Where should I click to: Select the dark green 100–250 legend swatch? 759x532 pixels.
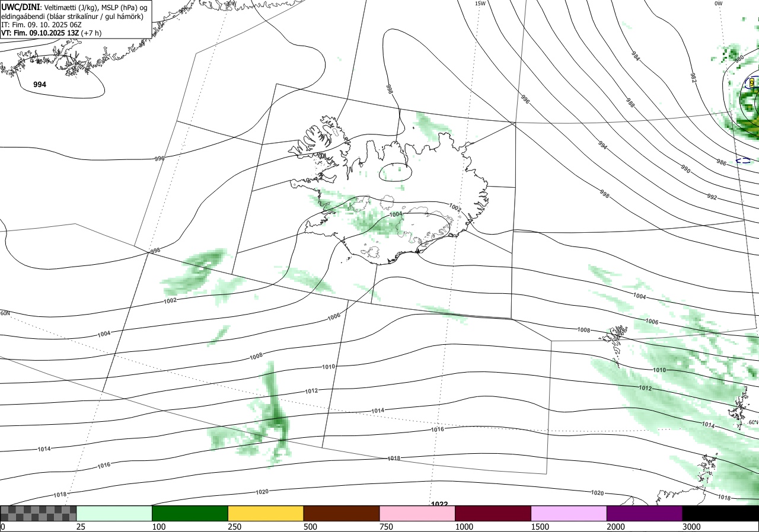pos(190,513)
